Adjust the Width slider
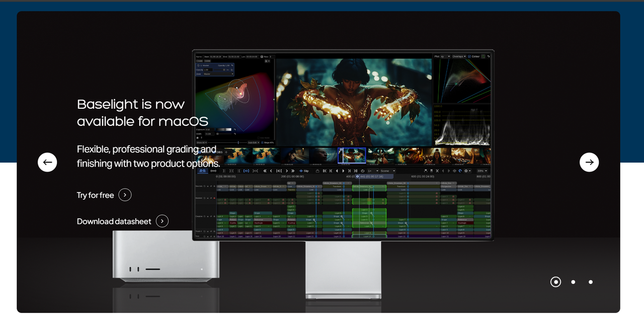Image resolution: width=644 pixels, height=314 pixels. [224, 134]
